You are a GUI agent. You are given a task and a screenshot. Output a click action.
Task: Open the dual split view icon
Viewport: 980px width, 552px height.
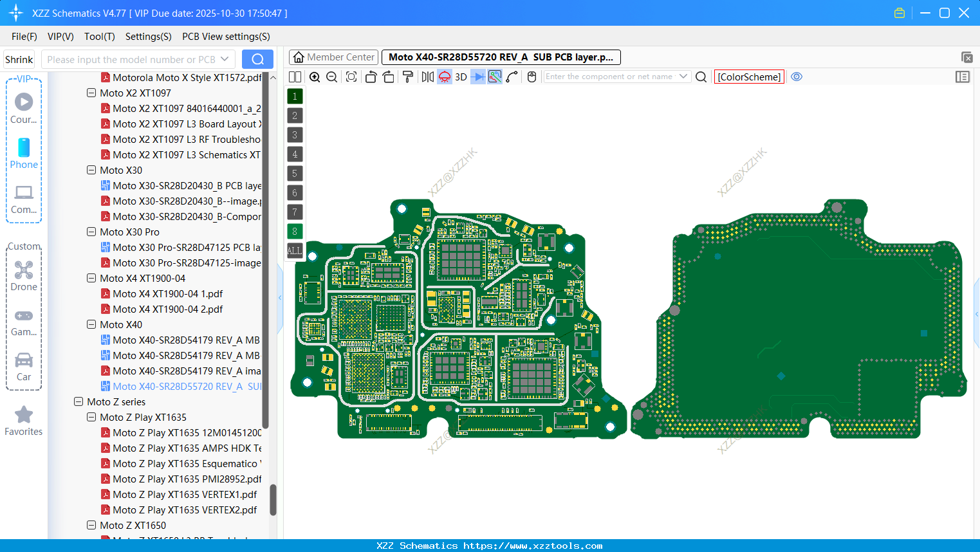tap(295, 77)
